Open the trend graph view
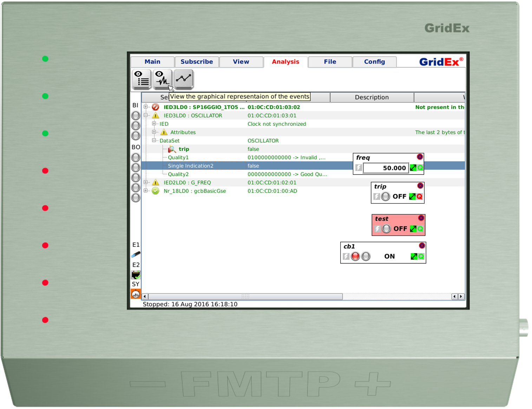 [x=184, y=79]
